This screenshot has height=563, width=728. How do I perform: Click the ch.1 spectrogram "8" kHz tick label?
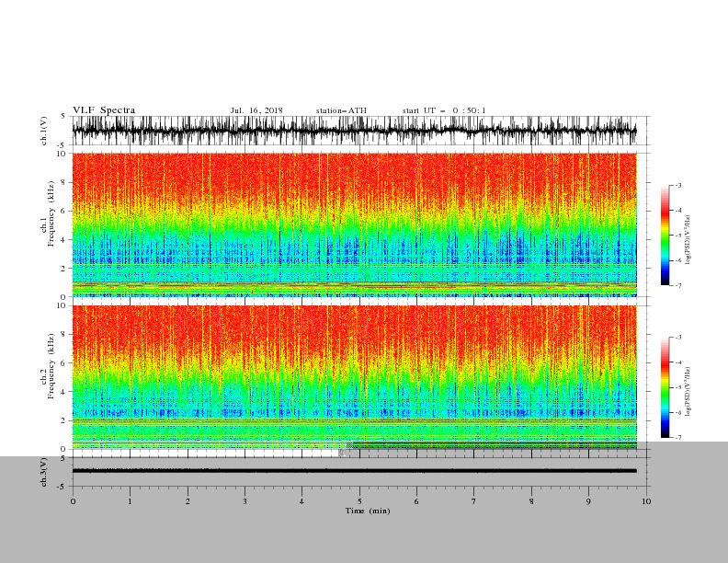pyautogui.click(x=63, y=182)
